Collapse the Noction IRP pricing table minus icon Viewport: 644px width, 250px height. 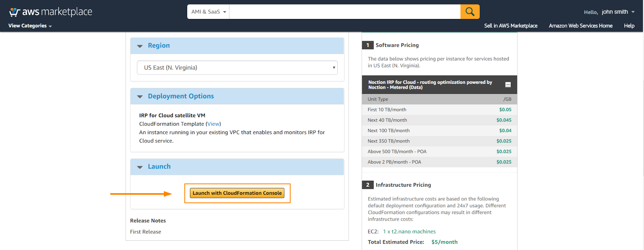(508, 85)
